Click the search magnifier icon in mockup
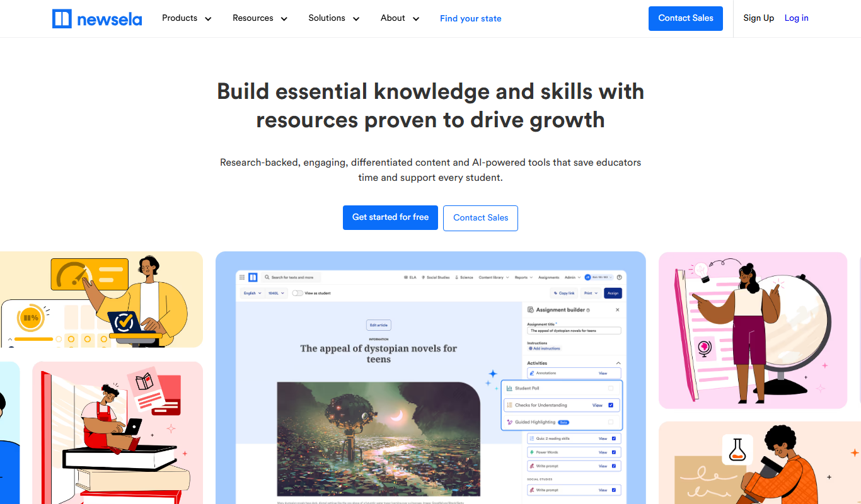Viewport: 861px width, 504px height. [x=267, y=277]
